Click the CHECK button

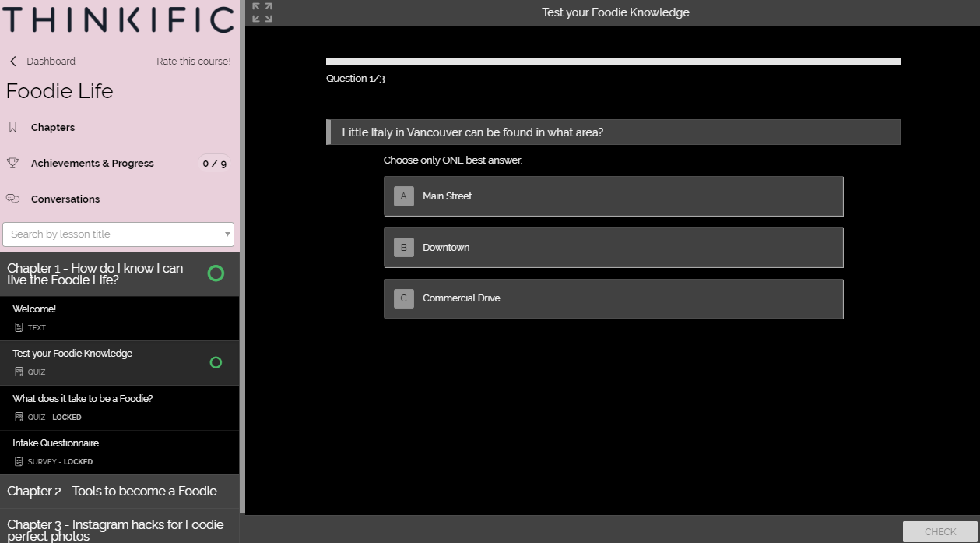(940, 532)
